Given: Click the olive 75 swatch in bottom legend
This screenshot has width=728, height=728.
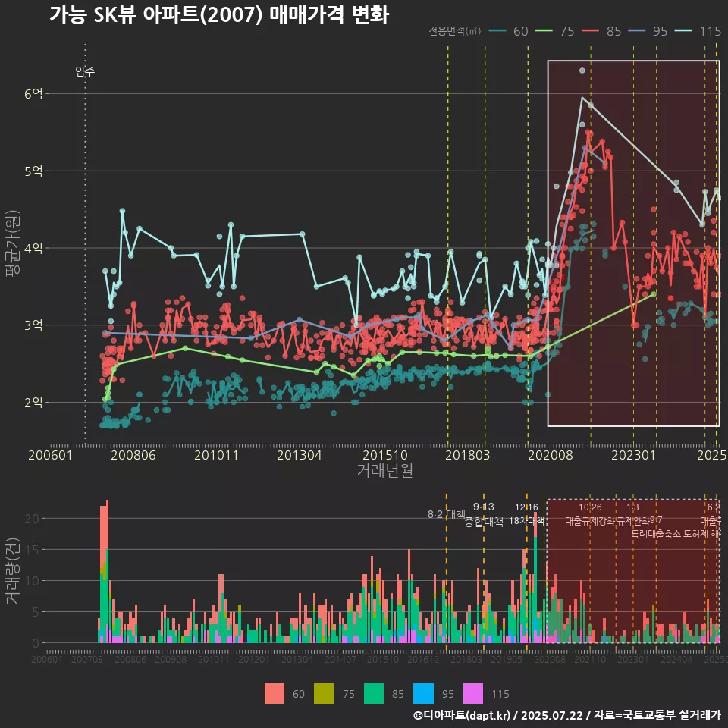Looking at the screenshot, I should (324, 694).
